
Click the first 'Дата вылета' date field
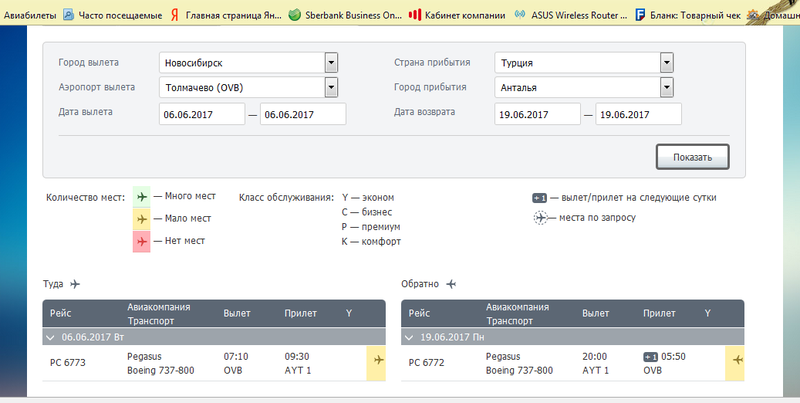click(x=202, y=114)
